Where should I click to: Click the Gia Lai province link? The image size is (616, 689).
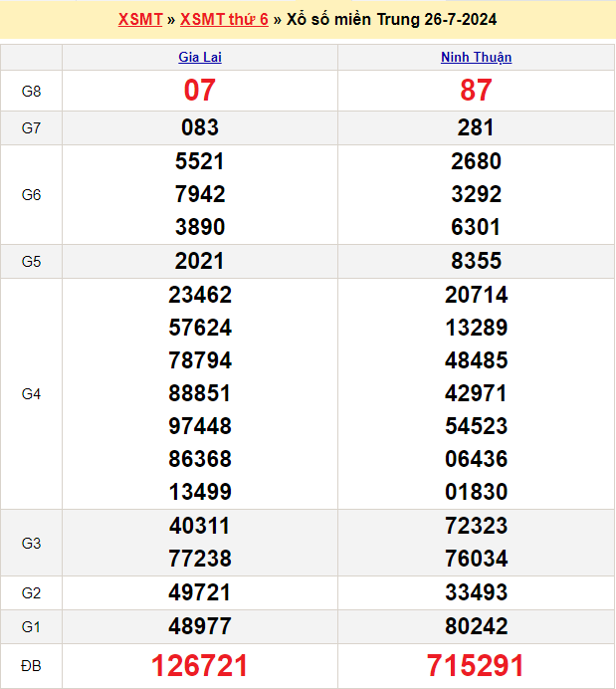click(x=200, y=58)
